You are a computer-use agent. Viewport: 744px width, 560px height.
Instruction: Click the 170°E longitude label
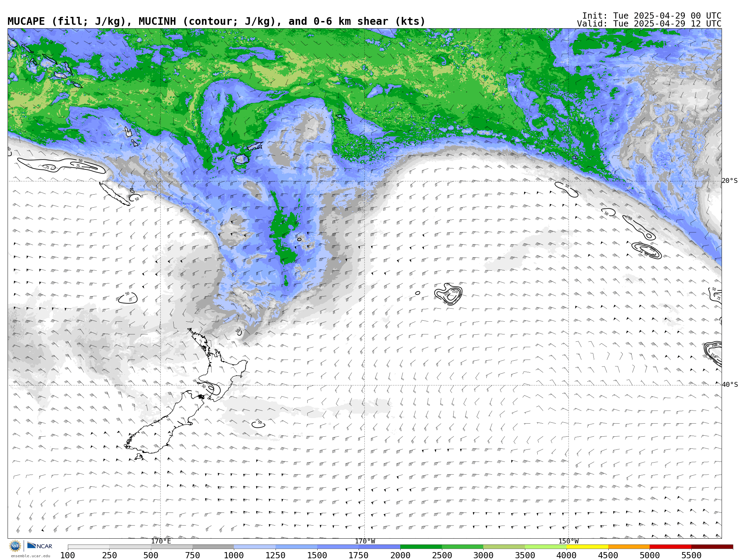tap(161, 541)
